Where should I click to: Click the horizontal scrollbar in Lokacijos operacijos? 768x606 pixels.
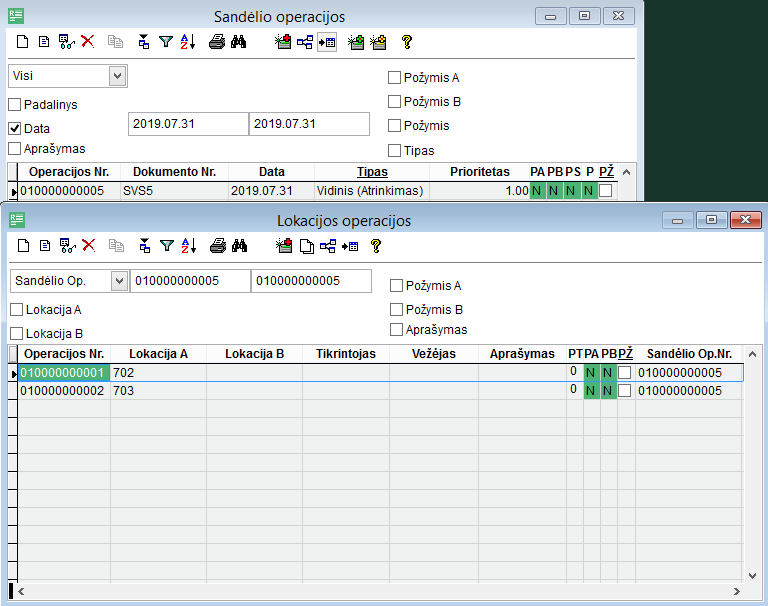tap(380, 592)
